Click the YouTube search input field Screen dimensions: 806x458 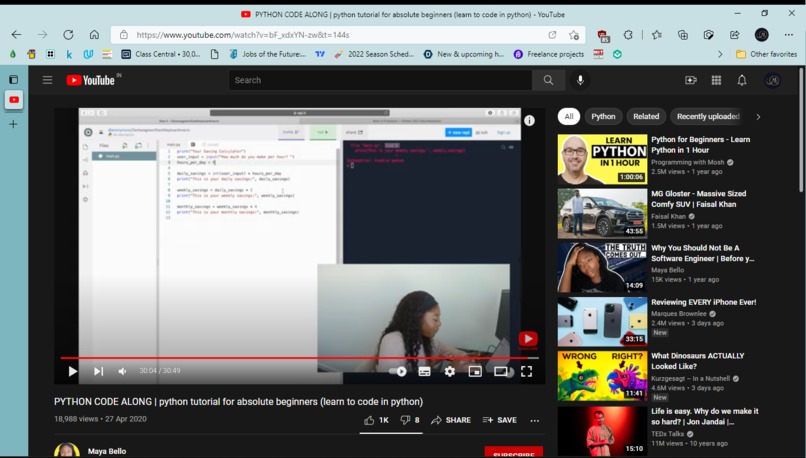coord(380,80)
